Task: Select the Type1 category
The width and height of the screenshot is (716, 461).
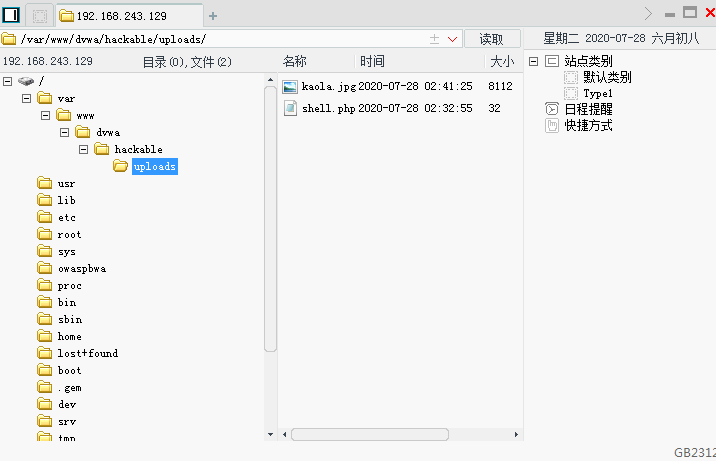Action: pyautogui.click(x=598, y=94)
